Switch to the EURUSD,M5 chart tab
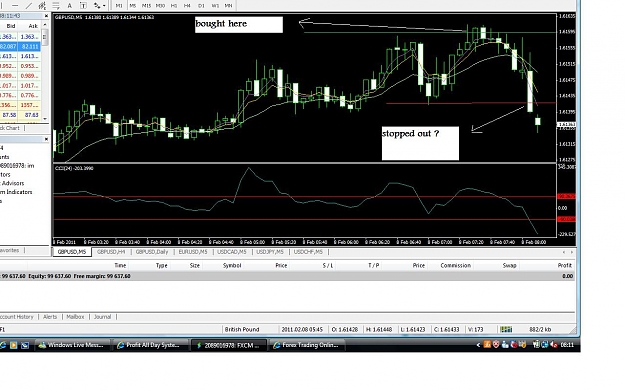Screen dimensions: 625x391 (x=193, y=252)
